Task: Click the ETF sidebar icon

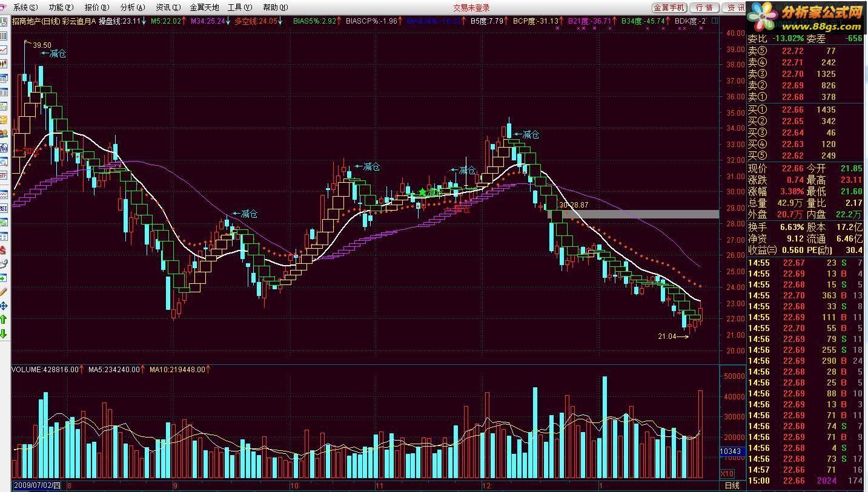Action: [x=4, y=175]
